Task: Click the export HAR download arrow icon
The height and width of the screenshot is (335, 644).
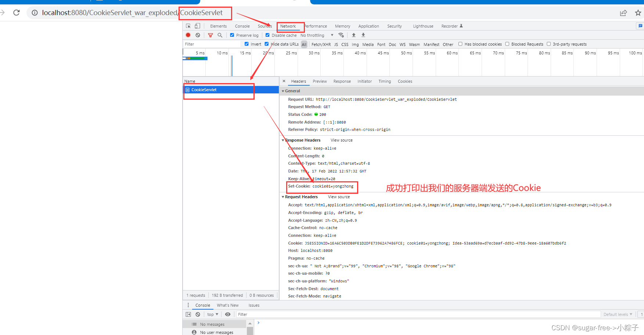Action: [363, 35]
